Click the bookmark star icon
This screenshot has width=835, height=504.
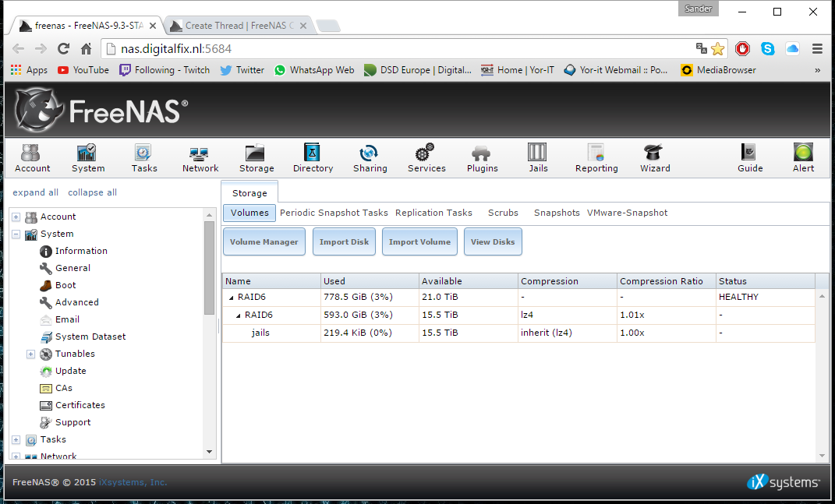pyautogui.click(x=718, y=49)
